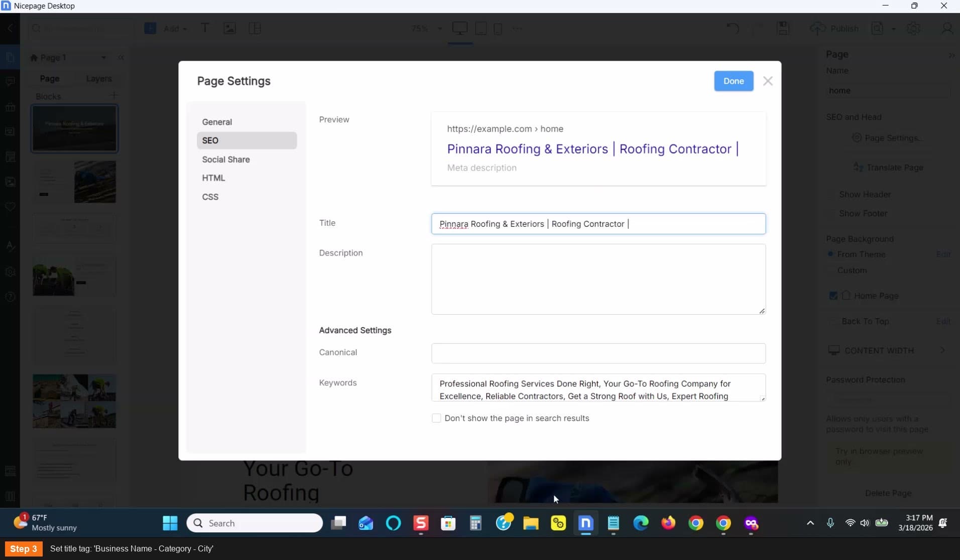960x560 pixels.
Task: Select From Theme background radio
Action: 830,254
